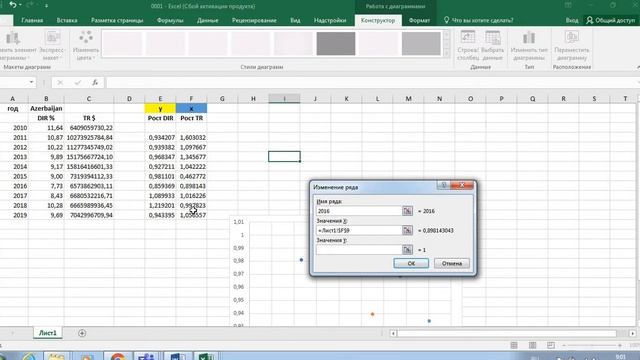640x360 pixels.
Task: Open Разметка страницы tab
Action: (x=117, y=20)
